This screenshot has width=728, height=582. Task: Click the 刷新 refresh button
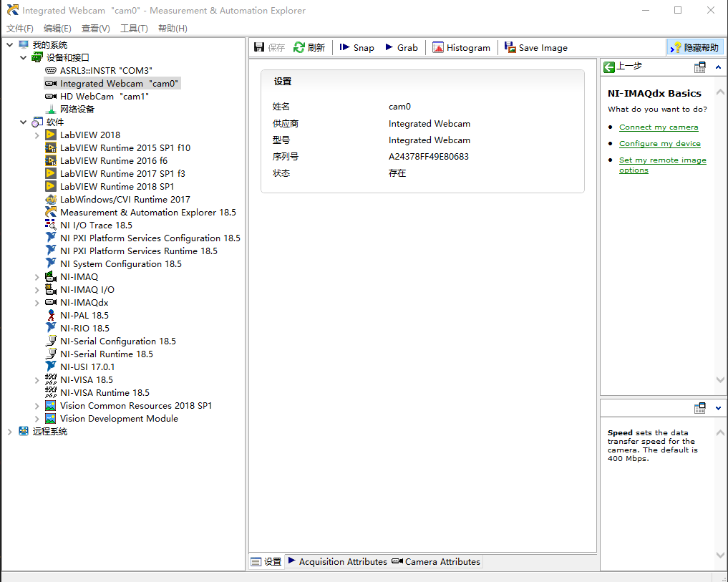(x=309, y=47)
